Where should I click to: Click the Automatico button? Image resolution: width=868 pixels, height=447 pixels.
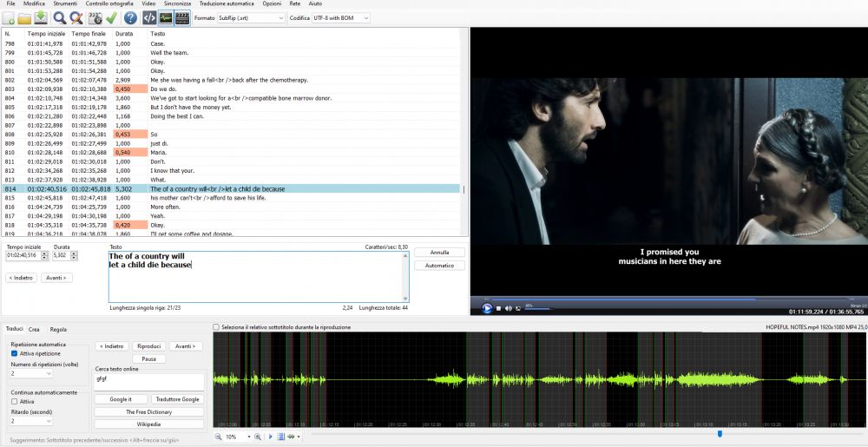pos(439,266)
